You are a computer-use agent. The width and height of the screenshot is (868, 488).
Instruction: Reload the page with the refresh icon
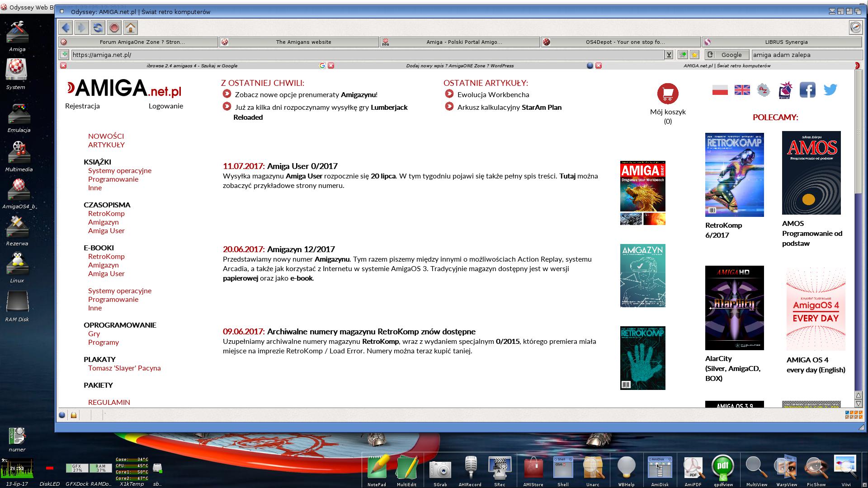point(98,28)
